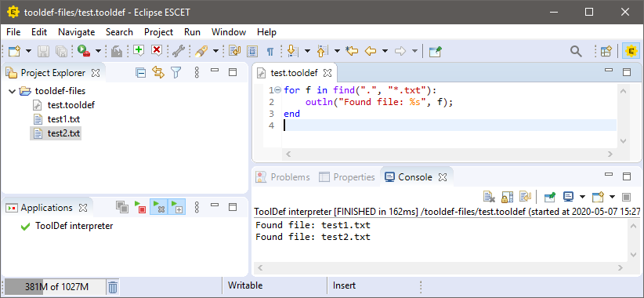
Task: Click the Applications auto-terminate icon
Action: point(121,207)
